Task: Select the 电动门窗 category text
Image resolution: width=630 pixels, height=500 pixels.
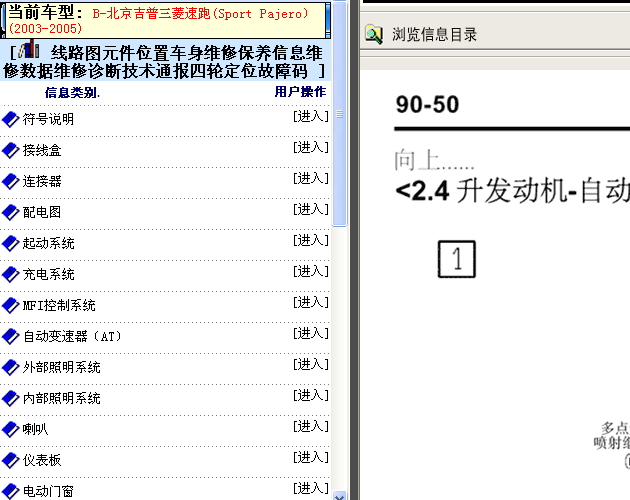Action: point(48,491)
